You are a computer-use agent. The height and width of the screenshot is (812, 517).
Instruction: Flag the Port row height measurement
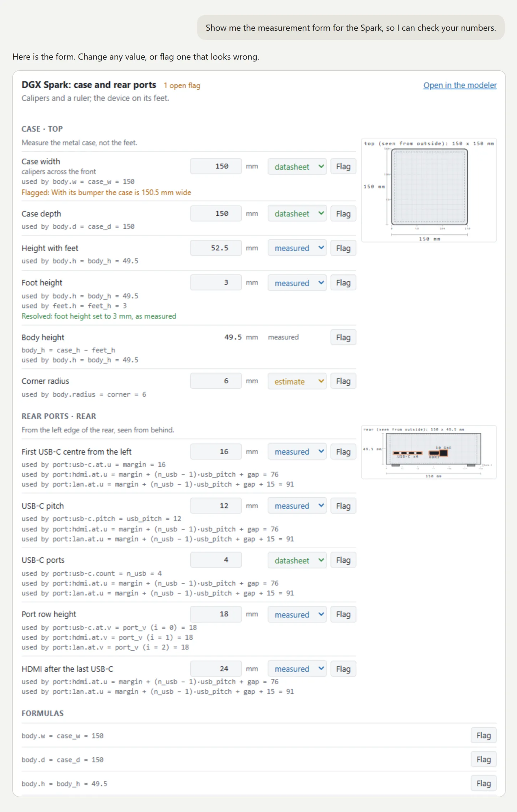point(343,614)
